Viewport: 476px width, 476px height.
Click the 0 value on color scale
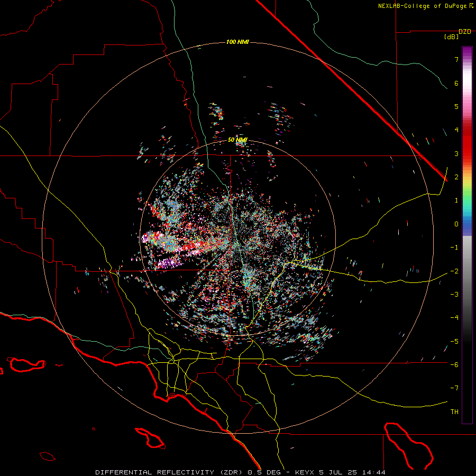pos(456,224)
